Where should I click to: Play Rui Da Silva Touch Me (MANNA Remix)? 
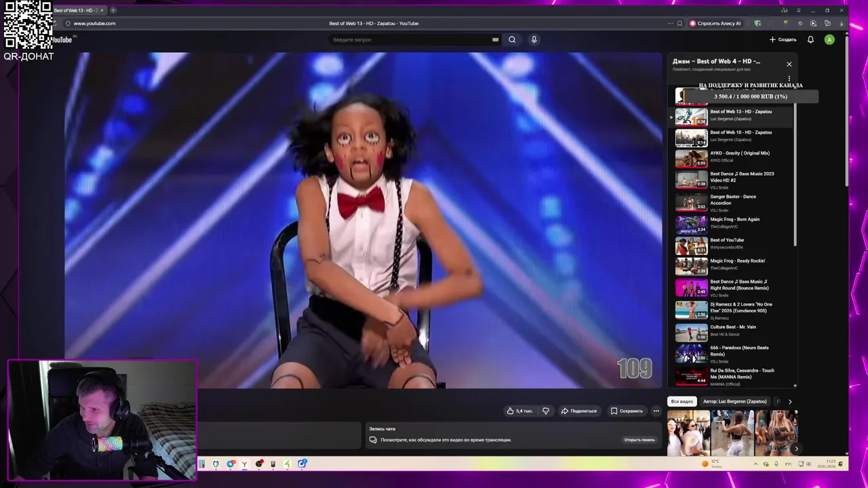pyautogui.click(x=733, y=376)
